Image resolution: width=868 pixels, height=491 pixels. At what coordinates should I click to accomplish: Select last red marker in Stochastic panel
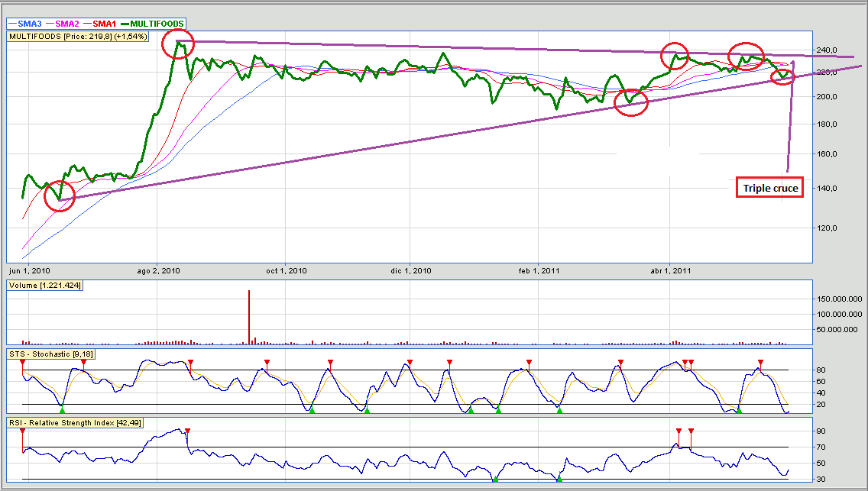[x=760, y=362]
